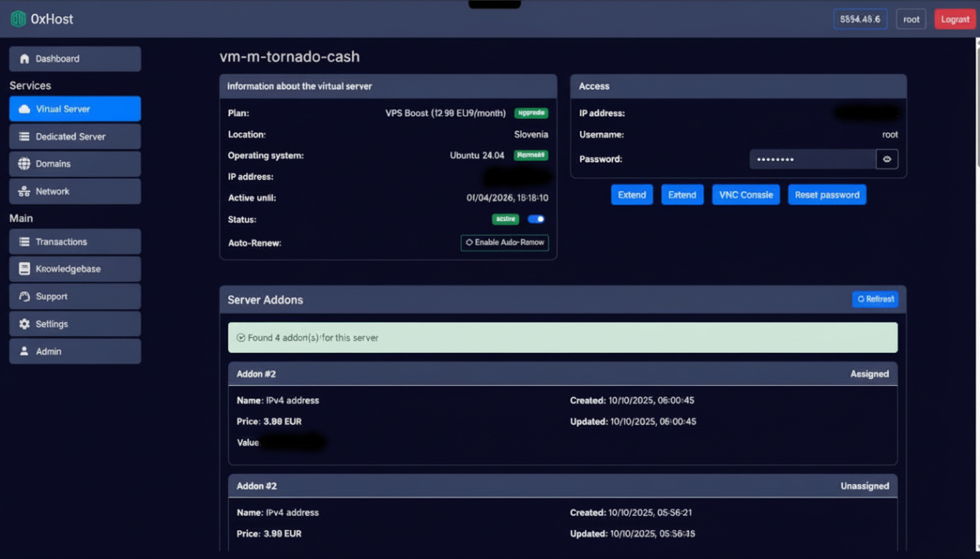Open the Domains section
Screen dimensions: 980x559
[74, 164]
